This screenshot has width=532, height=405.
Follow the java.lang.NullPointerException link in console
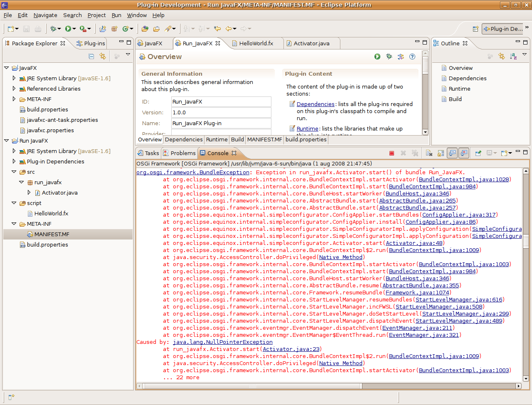[x=223, y=342]
